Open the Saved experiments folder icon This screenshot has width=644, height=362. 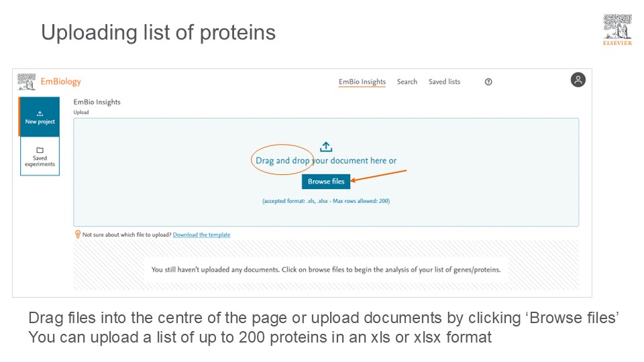40,150
